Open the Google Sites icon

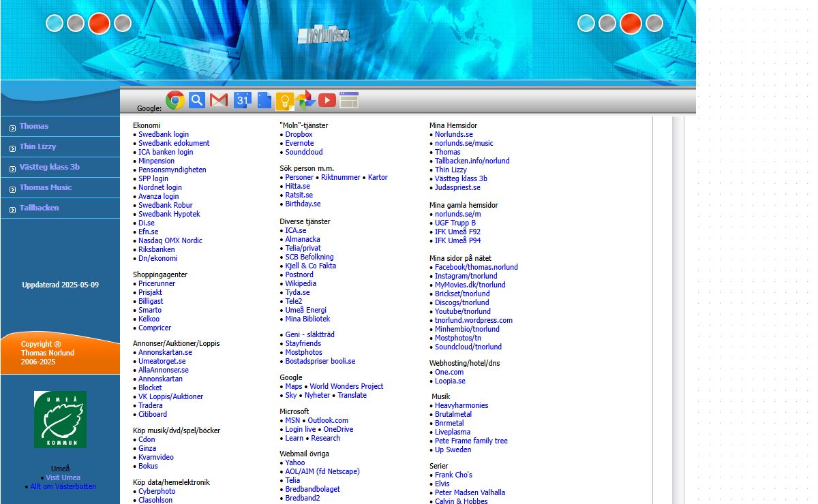click(x=349, y=100)
